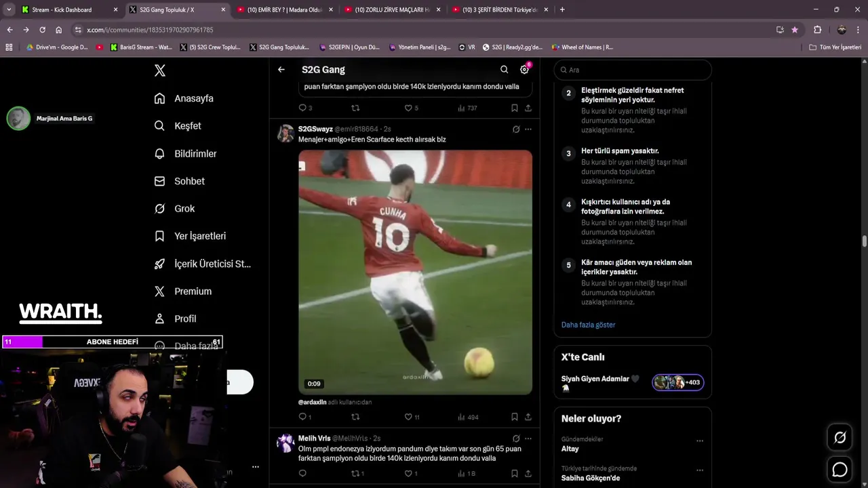
Task: Click the X logo in sidebar
Action: [160, 70]
